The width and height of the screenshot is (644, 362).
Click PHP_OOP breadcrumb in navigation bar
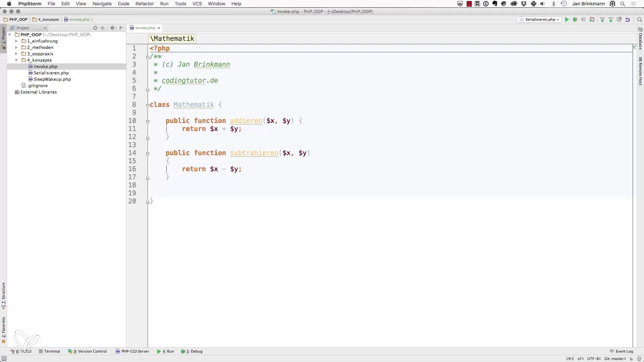16,19
